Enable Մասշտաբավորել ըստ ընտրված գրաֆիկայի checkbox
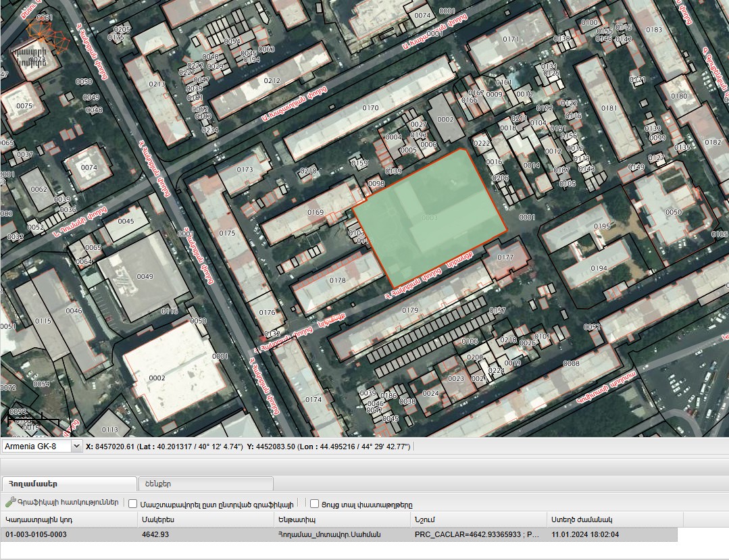The height and width of the screenshot is (560, 729). [132, 504]
